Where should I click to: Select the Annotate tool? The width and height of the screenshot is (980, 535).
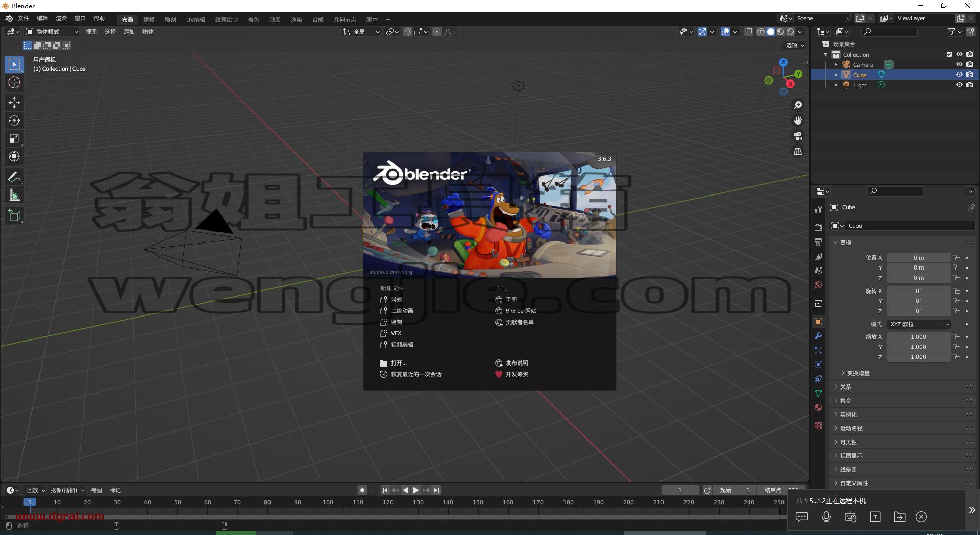coord(14,177)
